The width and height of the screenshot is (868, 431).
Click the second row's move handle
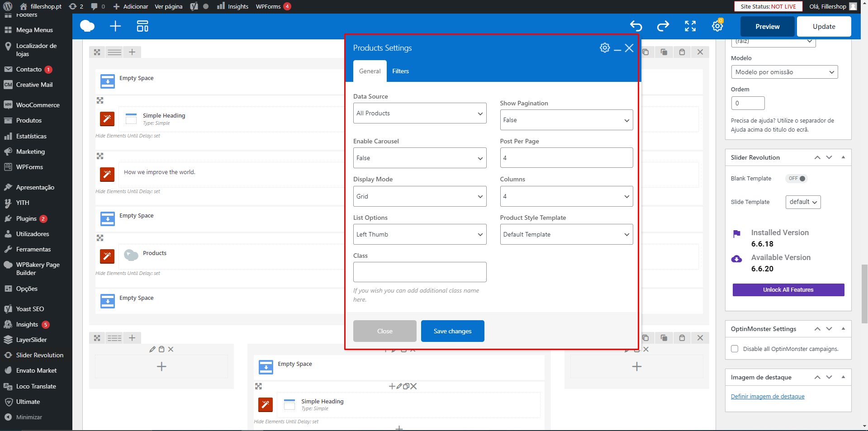pos(97,338)
